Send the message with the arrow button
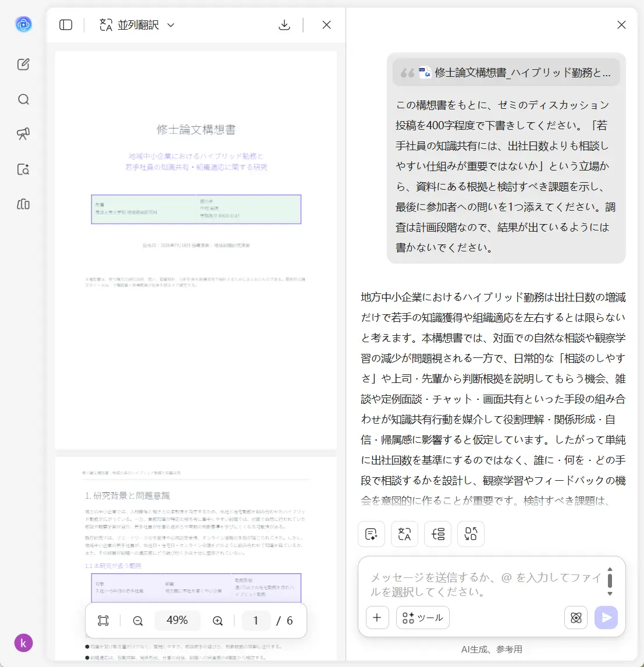Viewport: 644px width, 667px height. (606, 617)
